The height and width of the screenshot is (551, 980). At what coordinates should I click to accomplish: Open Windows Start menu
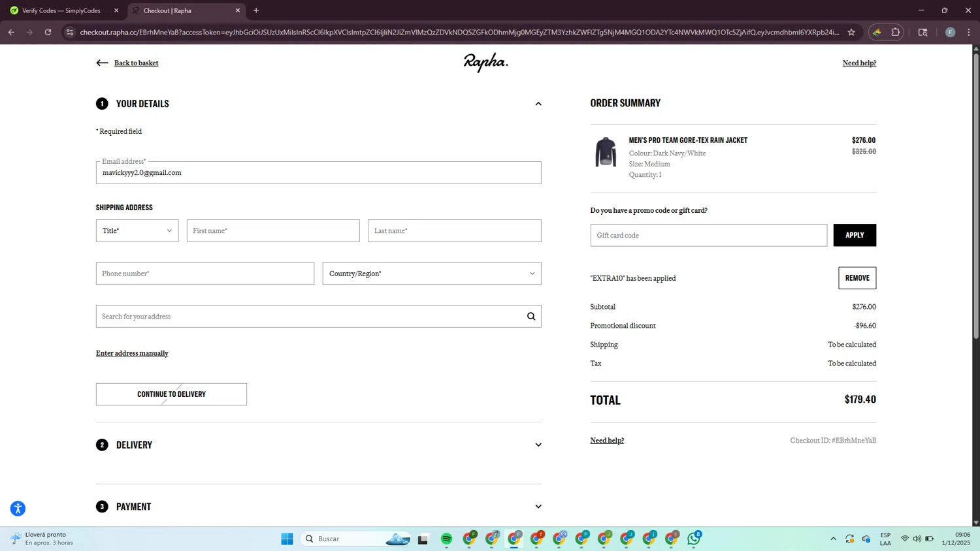coord(287,539)
